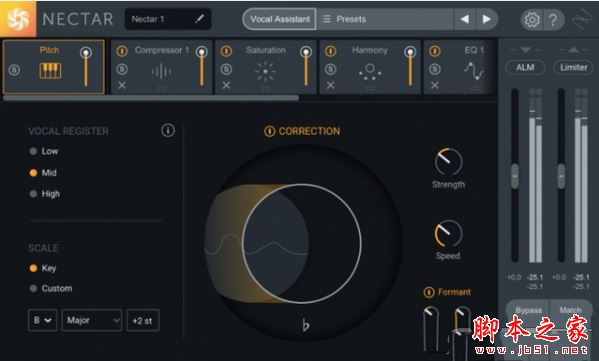Click the module chain horizontal scrollbar

coord(151,98)
